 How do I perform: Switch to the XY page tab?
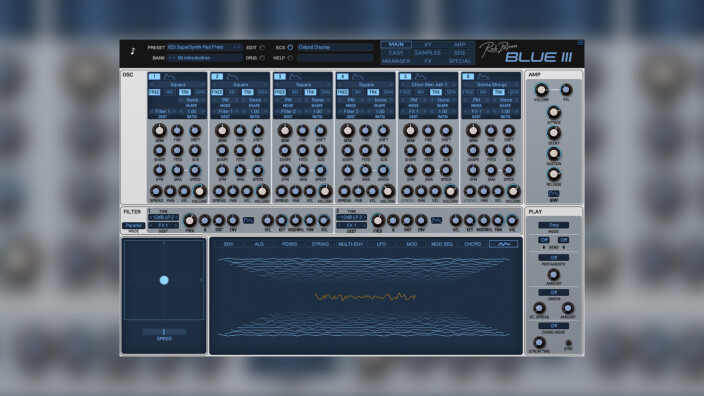tap(427, 44)
